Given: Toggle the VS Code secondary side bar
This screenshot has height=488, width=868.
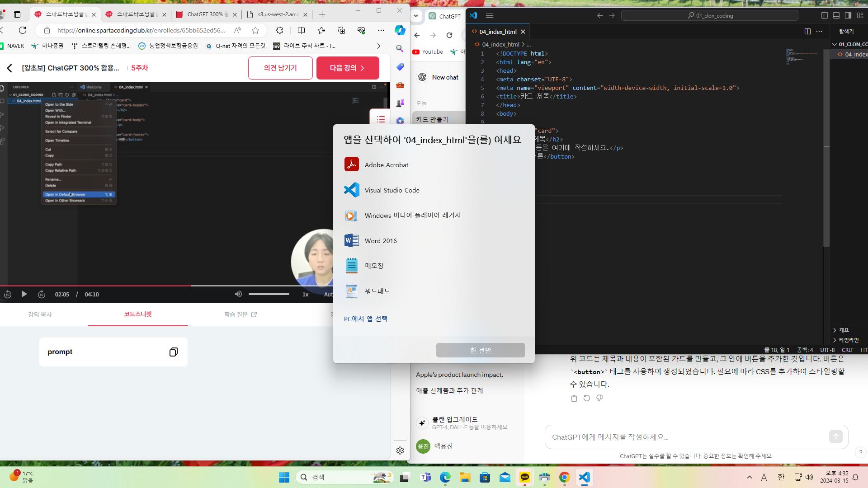Looking at the screenshot, I should tap(848, 15).
